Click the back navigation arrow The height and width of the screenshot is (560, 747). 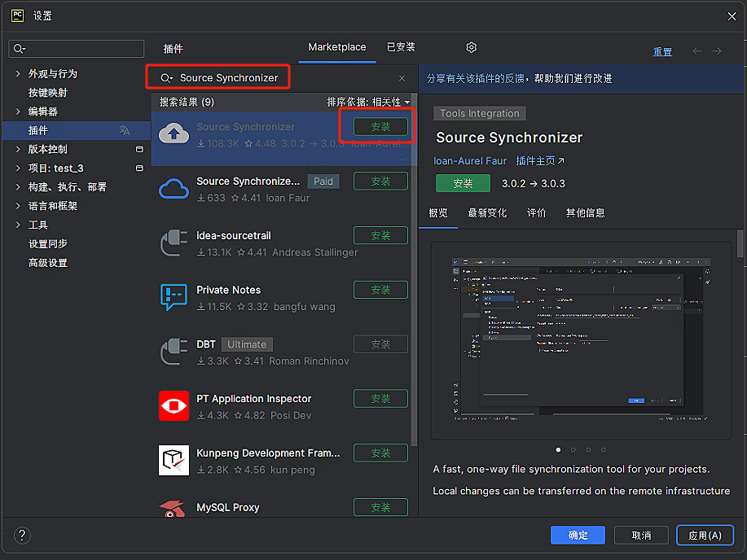(697, 51)
